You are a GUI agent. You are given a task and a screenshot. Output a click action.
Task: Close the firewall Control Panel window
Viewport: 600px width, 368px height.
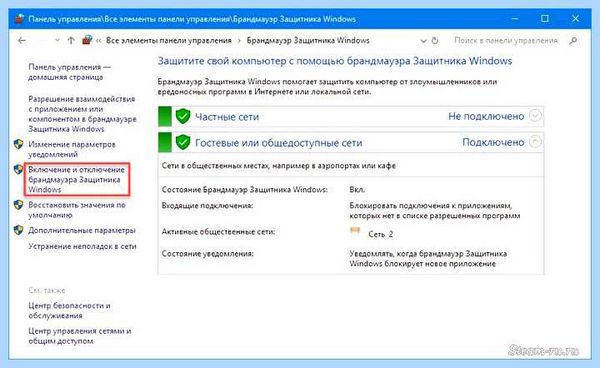point(575,19)
